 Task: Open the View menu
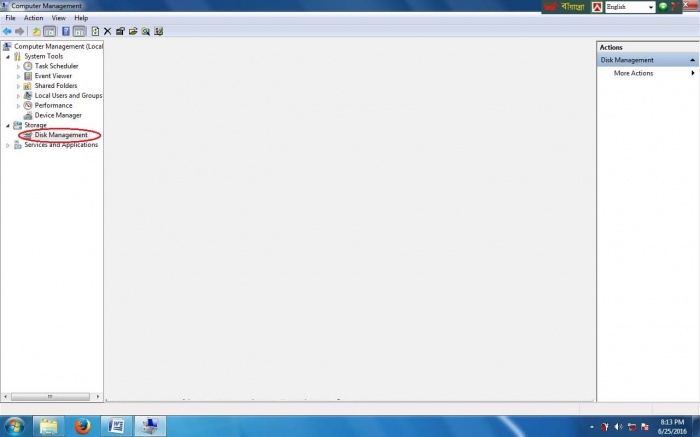(58, 18)
